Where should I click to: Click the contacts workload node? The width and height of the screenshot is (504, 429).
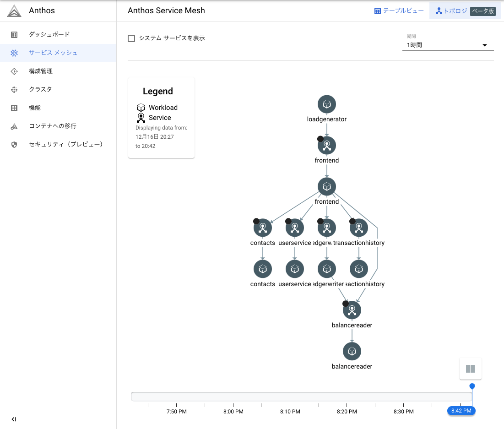click(263, 269)
